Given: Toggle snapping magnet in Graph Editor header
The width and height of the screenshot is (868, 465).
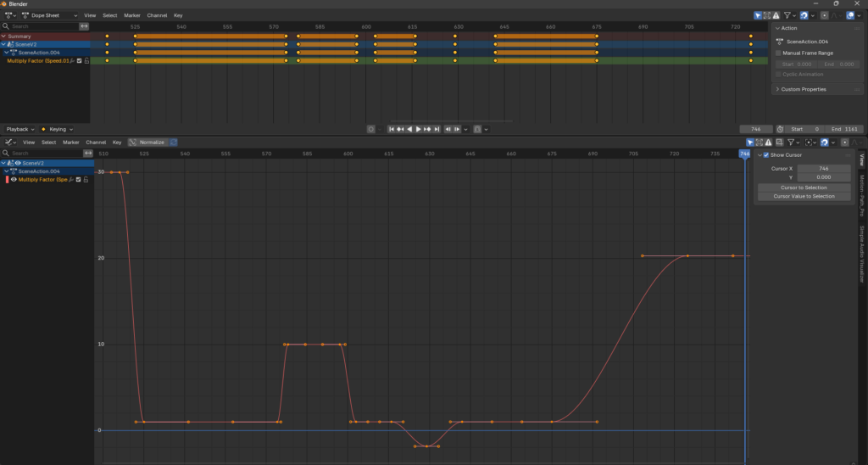Looking at the screenshot, I should tap(824, 143).
